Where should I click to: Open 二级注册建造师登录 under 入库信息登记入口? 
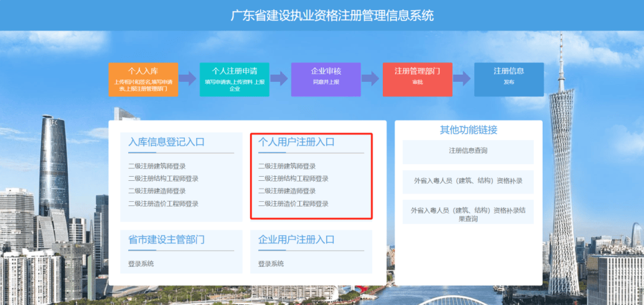pyautogui.click(x=157, y=191)
